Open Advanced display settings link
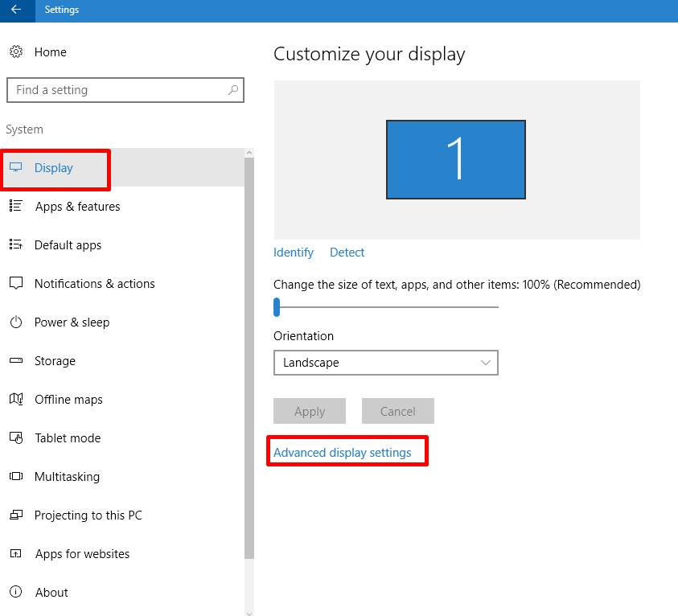 (342, 453)
